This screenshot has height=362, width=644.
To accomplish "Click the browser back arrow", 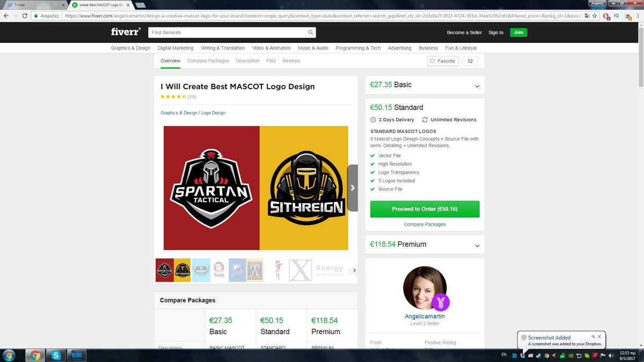I will [x=6, y=16].
